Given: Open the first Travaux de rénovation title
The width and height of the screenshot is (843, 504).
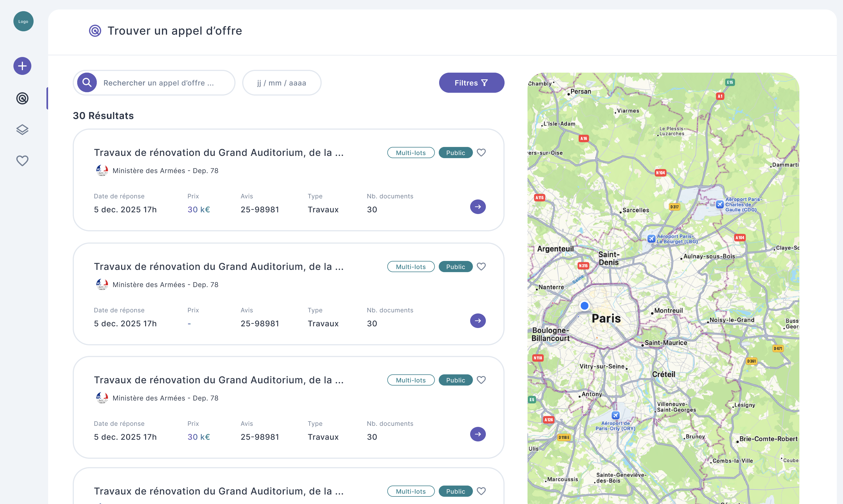Looking at the screenshot, I should pos(218,153).
